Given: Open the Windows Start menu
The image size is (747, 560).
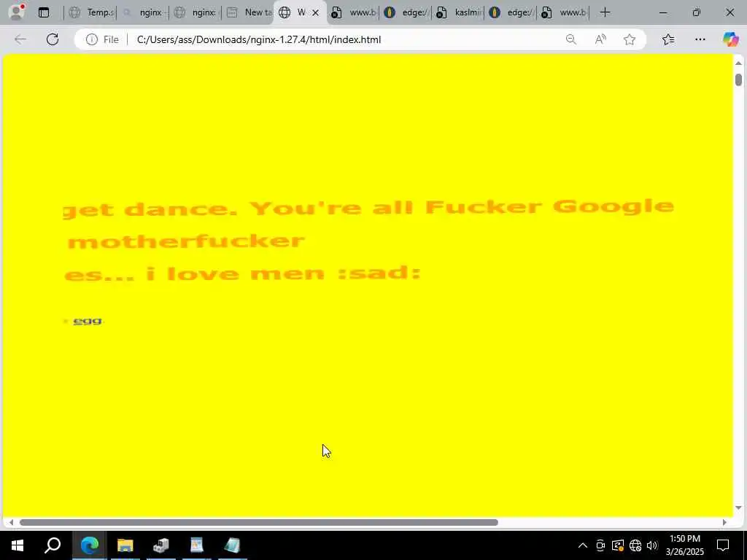Looking at the screenshot, I should pyautogui.click(x=18, y=545).
